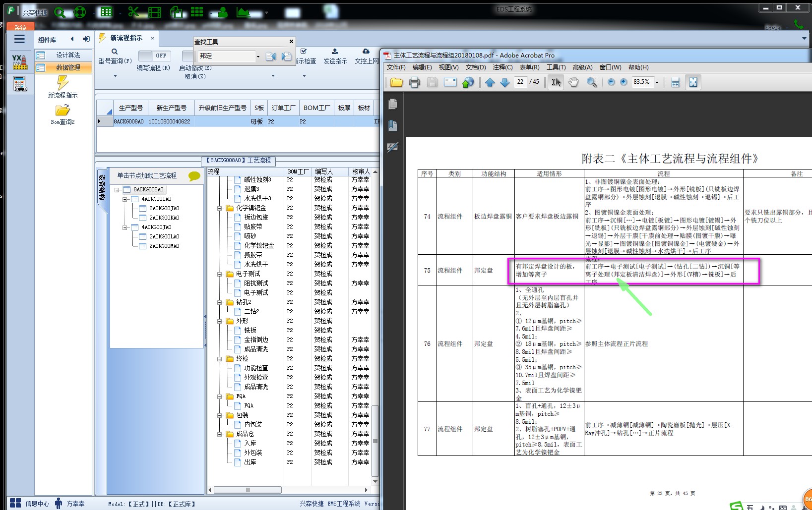
Task: Click the Acrobat email envelope icon
Action: [450, 82]
